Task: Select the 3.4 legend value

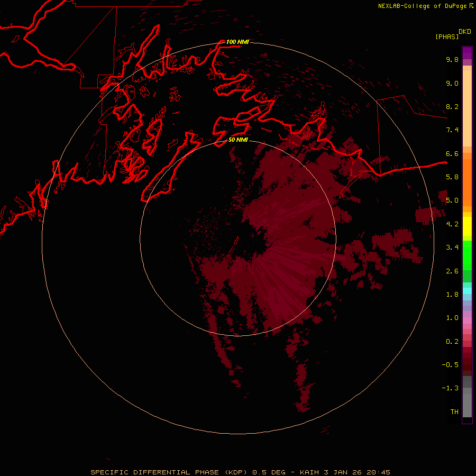Action: [452, 248]
